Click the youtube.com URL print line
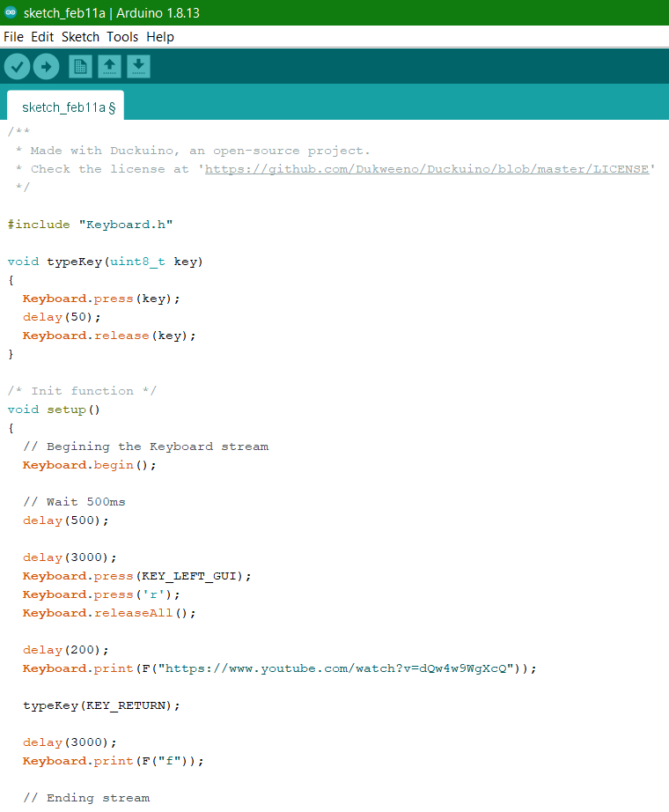Image resolution: width=669 pixels, height=812 pixels. pos(279,668)
